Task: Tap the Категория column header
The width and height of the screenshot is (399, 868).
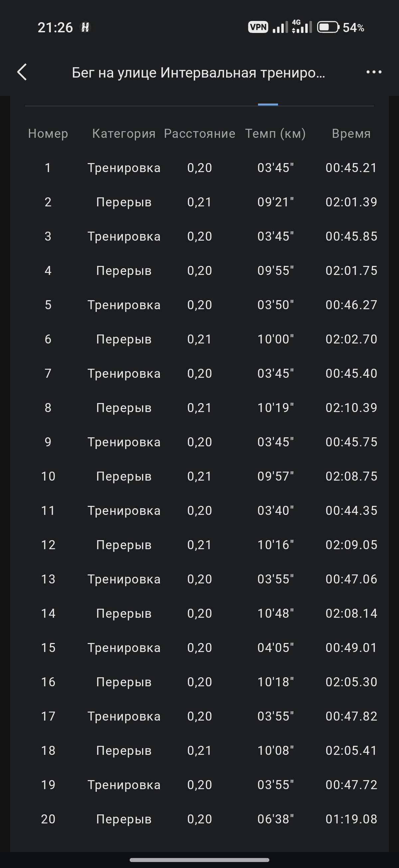Action: [x=124, y=133]
